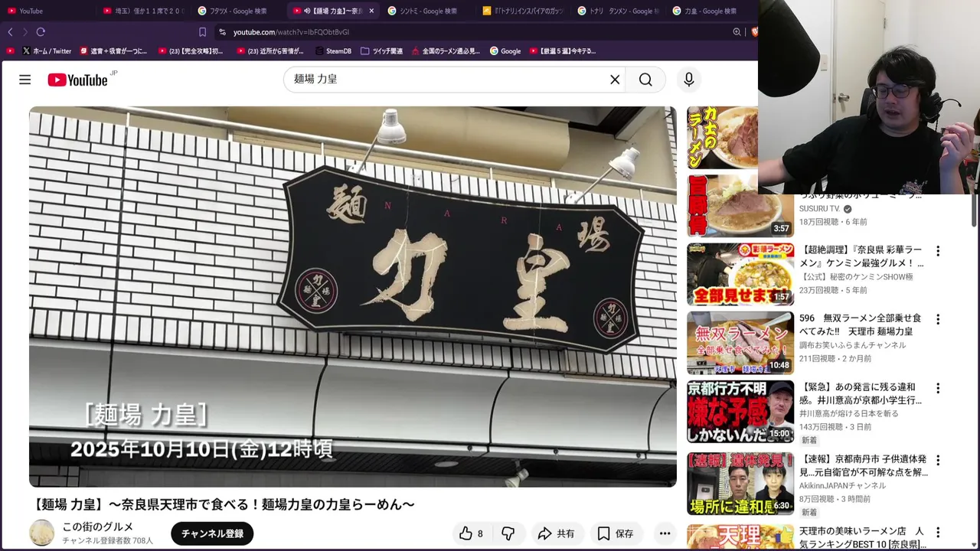Open 遠雷＋吸雷 bookmark
The width and height of the screenshot is (980, 551).
pyautogui.click(x=113, y=51)
